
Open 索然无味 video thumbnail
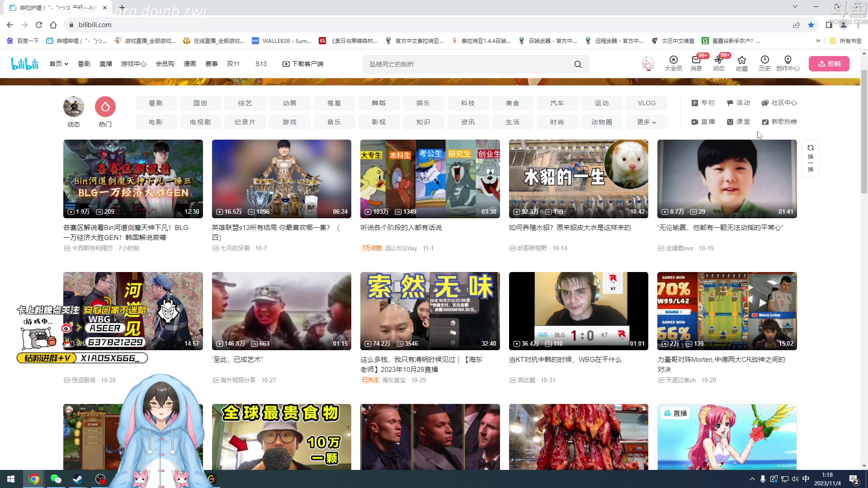tap(430, 311)
